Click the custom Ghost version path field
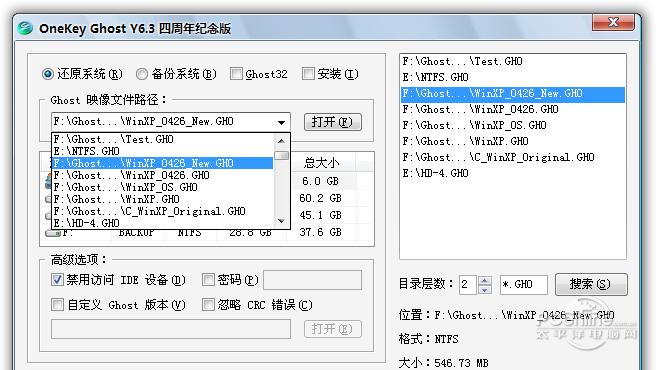 click(171, 329)
